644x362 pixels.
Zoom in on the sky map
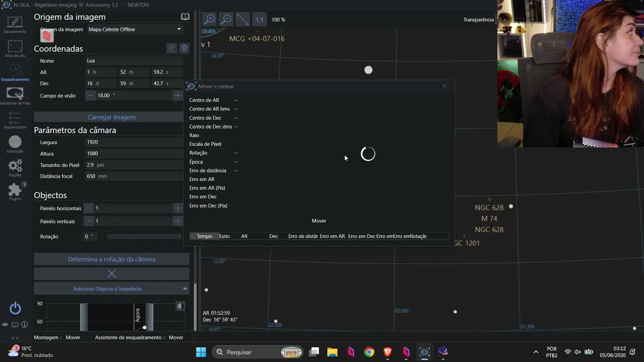210,20
